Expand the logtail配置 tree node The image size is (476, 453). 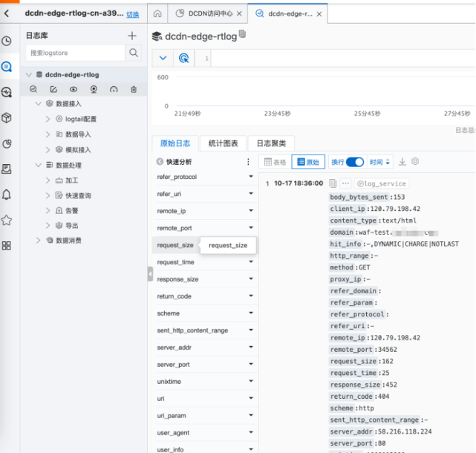[48, 119]
